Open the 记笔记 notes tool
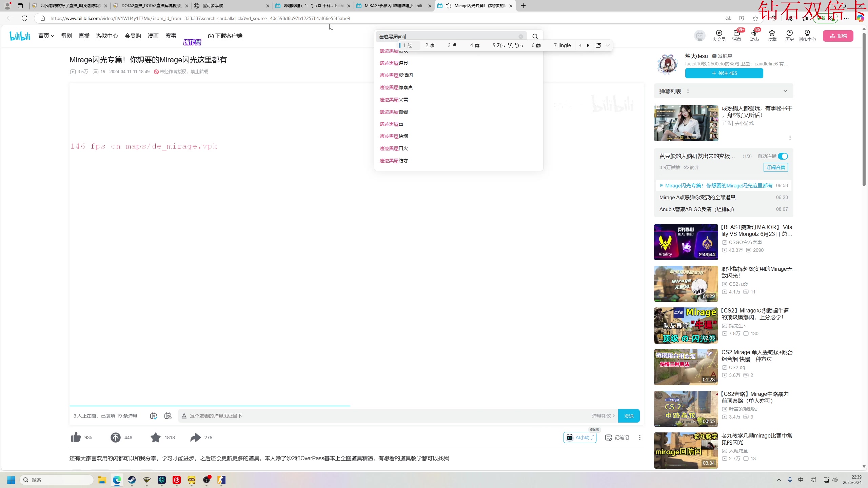Screen dimensions: 868x488 pos(617,438)
